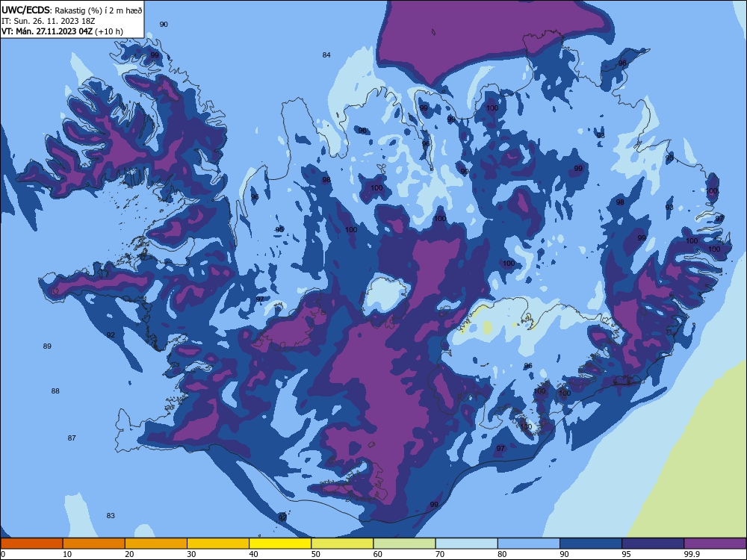
Task: Select the pale yellow 50–60 legend swatch
Action: point(342,544)
